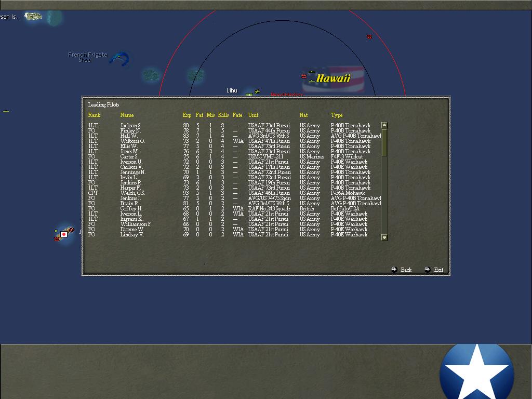Select the red ship icon left of Hawaii label
This screenshot has width=532, height=399.
click(303, 76)
